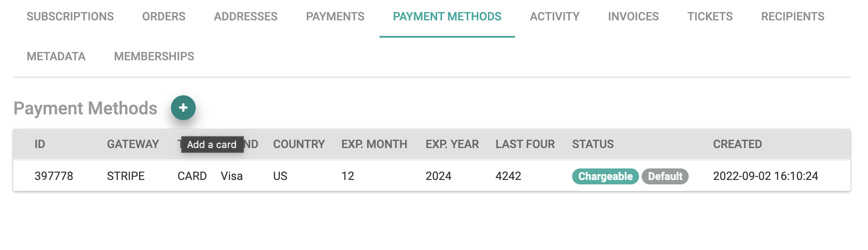The image size is (868, 250).
Task: Open the Payments tab
Action: click(x=335, y=17)
